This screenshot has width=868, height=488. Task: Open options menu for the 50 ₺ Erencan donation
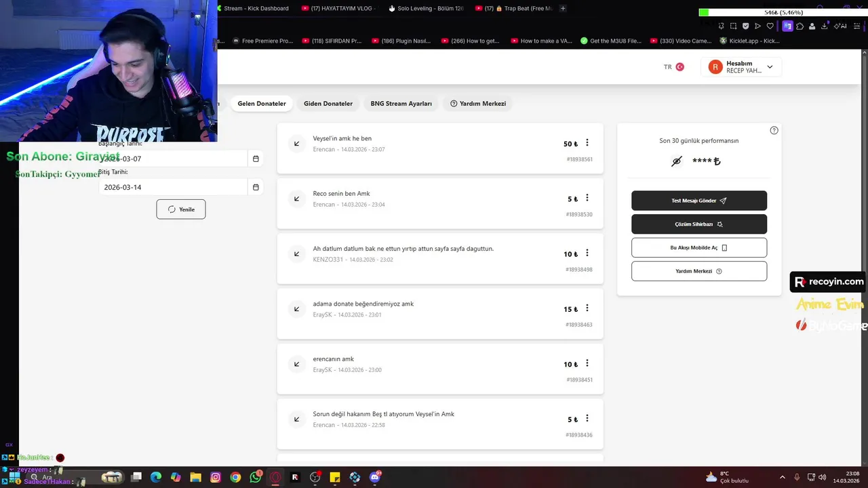pos(587,143)
